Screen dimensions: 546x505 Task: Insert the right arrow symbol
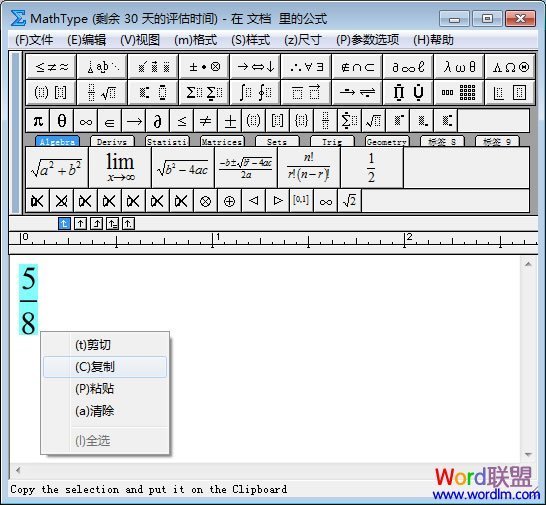point(134,121)
